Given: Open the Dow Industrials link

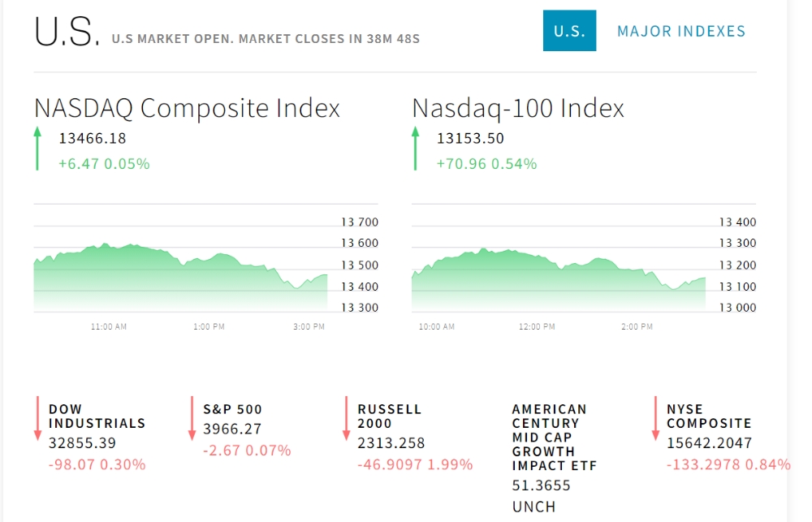Looking at the screenshot, I should click(x=97, y=416).
